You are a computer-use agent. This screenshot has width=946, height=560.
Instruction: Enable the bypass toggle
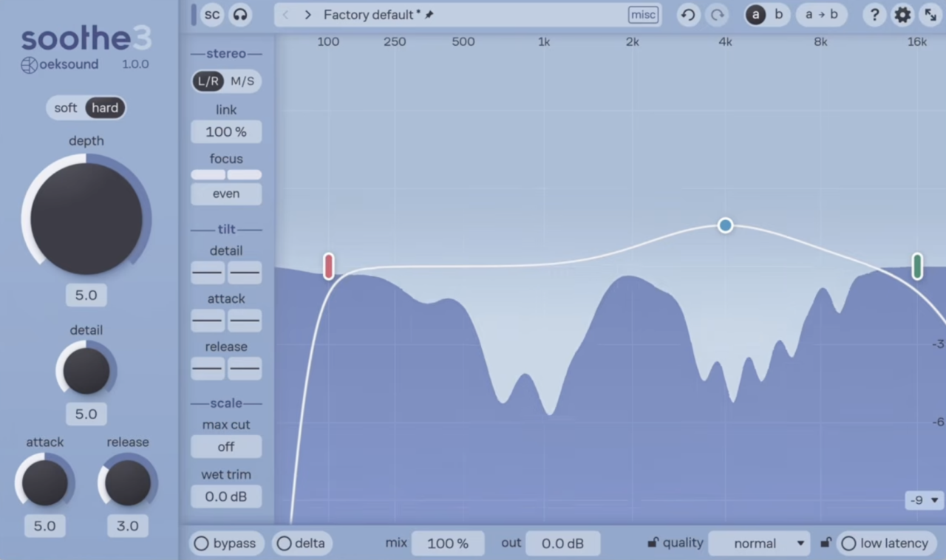[x=226, y=544]
